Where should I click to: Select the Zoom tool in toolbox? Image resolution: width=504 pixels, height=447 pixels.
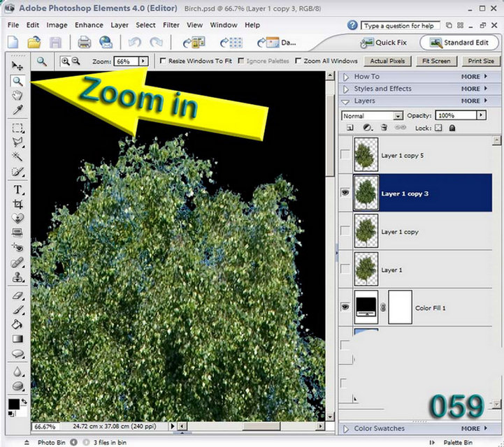[x=17, y=81]
